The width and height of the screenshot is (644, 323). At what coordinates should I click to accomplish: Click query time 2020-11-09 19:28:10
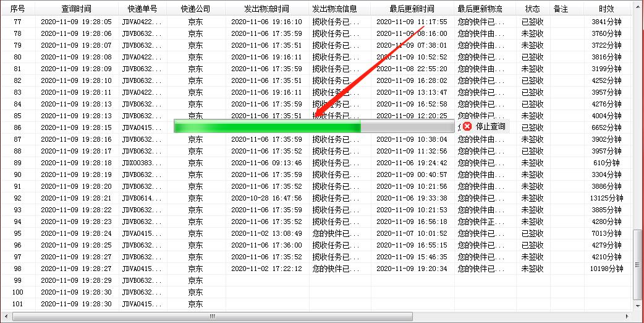click(x=77, y=80)
